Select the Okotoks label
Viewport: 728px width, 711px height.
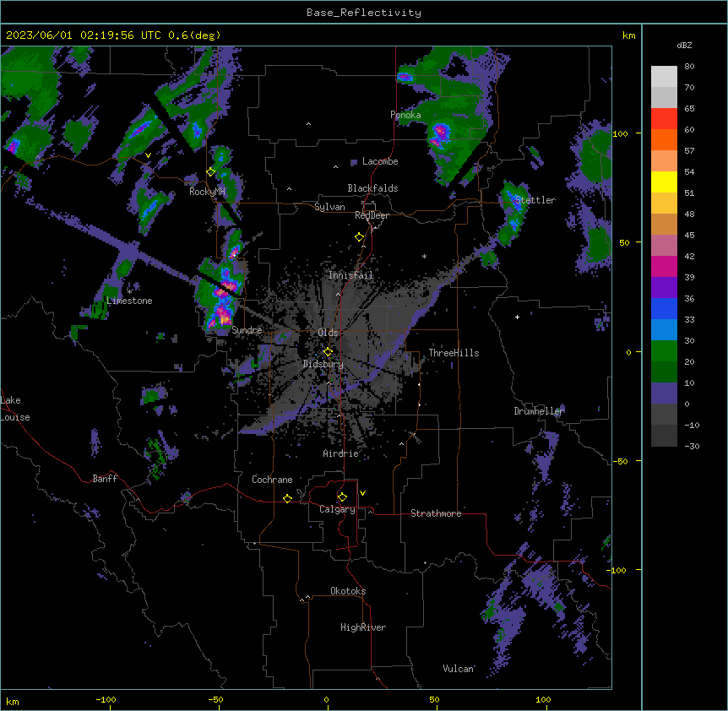click(x=348, y=591)
